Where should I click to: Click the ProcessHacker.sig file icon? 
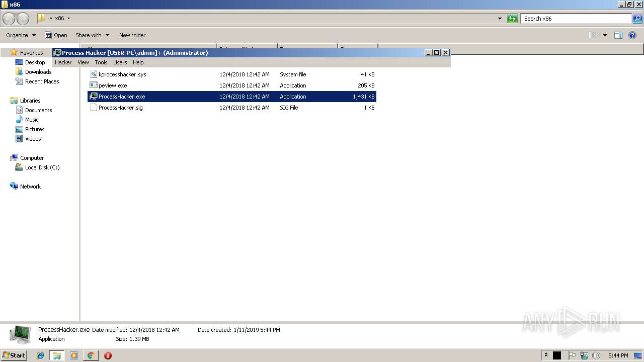(x=94, y=108)
